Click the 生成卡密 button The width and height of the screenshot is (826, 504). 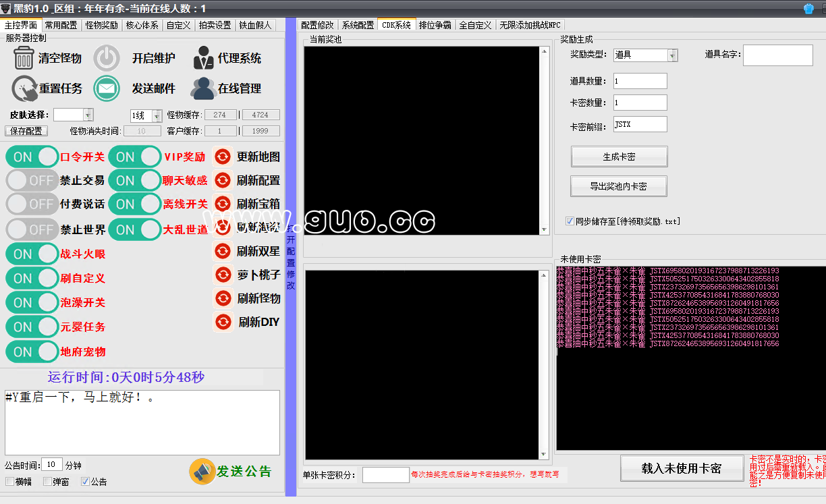[619, 157]
